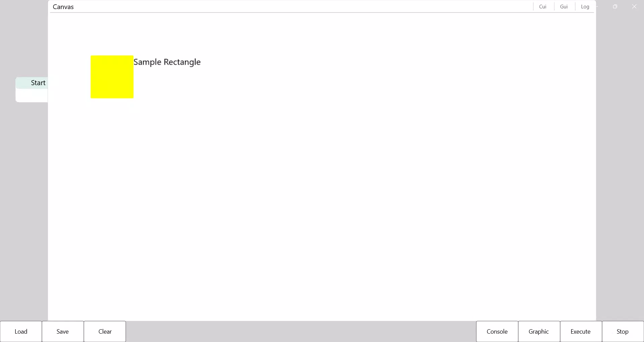Click the Canvas title text
This screenshot has width=644, height=342.
coord(63,7)
